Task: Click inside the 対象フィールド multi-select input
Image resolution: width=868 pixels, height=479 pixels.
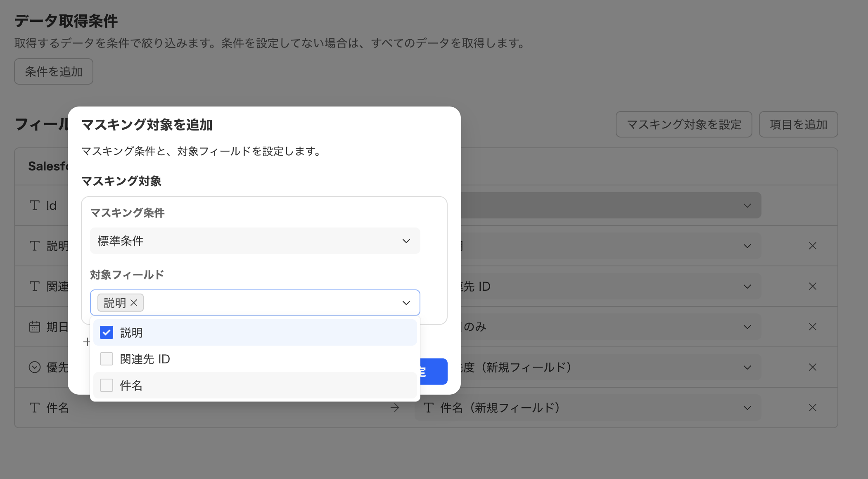Action: pos(268,303)
